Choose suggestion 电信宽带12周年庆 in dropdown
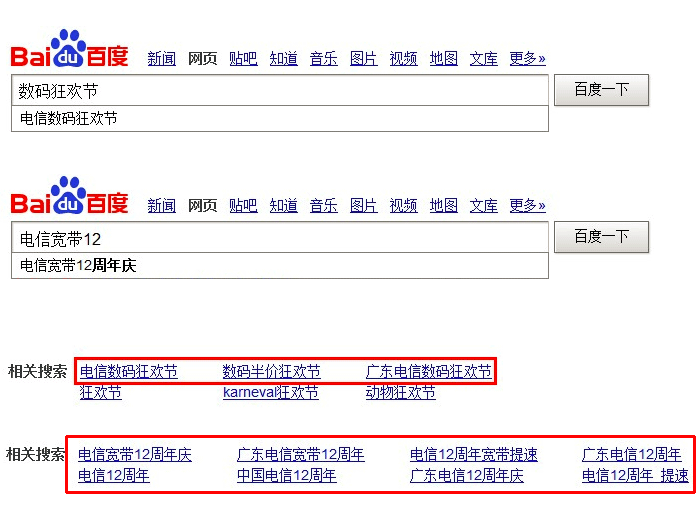This screenshot has height=523, width=697. tap(280, 266)
